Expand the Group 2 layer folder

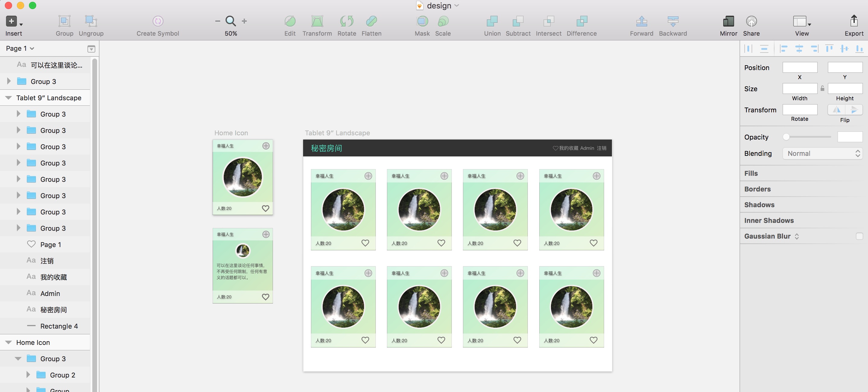pos(28,375)
